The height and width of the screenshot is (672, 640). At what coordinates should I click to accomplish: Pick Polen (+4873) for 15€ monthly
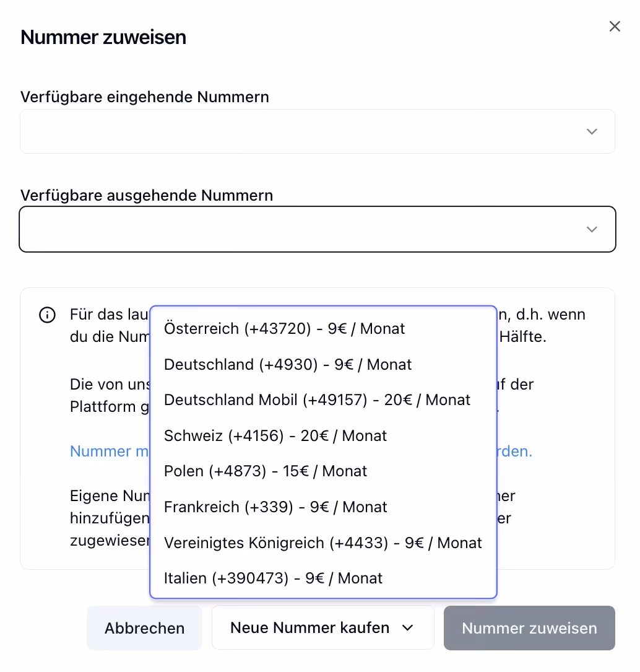click(x=324, y=471)
